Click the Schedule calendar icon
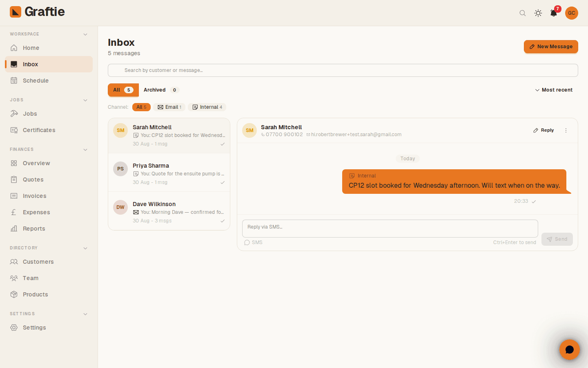The image size is (588, 368). pyautogui.click(x=14, y=81)
